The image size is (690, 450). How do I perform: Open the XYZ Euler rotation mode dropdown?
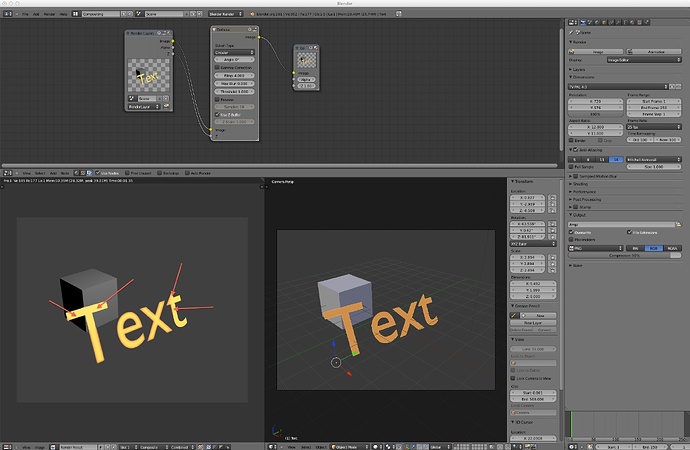point(533,244)
